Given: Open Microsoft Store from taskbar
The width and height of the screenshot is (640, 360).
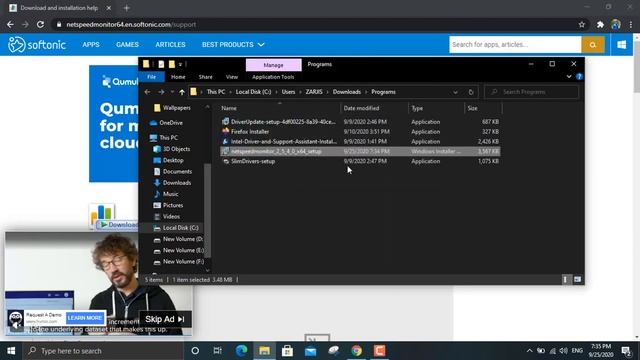Looking at the screenshot, I should (287, 351).
